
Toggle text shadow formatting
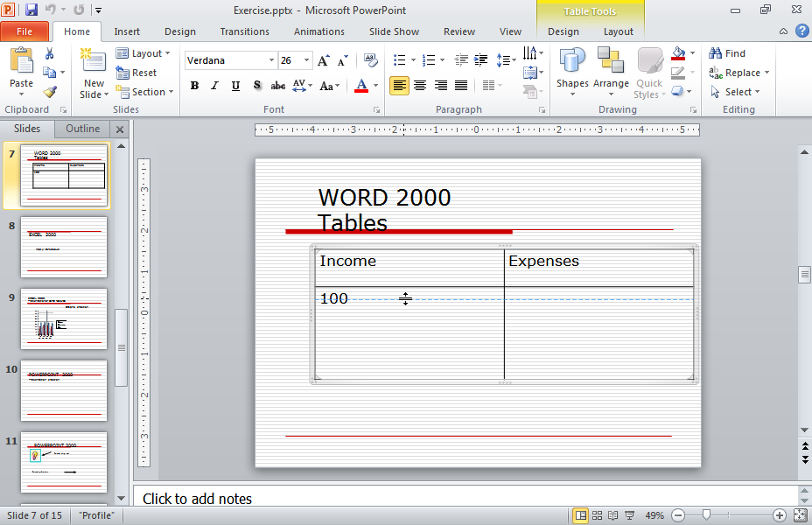(256, 86)
